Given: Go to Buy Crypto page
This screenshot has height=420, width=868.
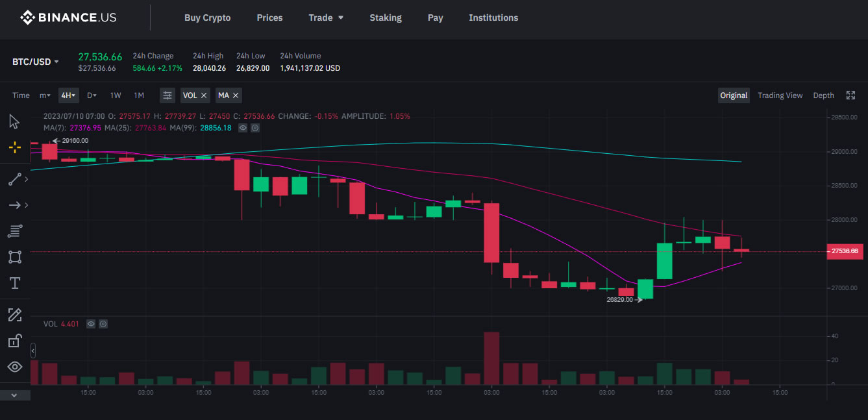Looking at the screenshot, I should [x=207, y=18].
